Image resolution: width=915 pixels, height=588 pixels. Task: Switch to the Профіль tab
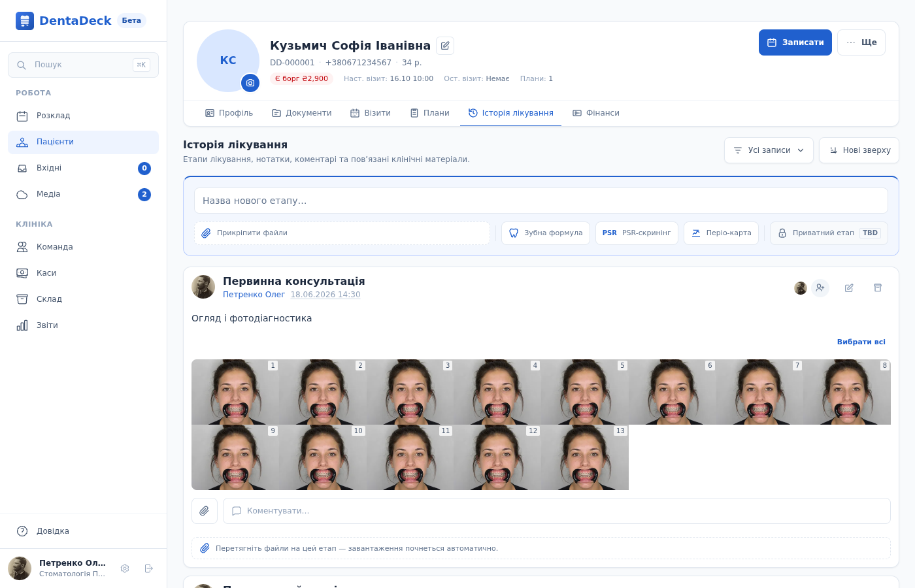[229, 113]
